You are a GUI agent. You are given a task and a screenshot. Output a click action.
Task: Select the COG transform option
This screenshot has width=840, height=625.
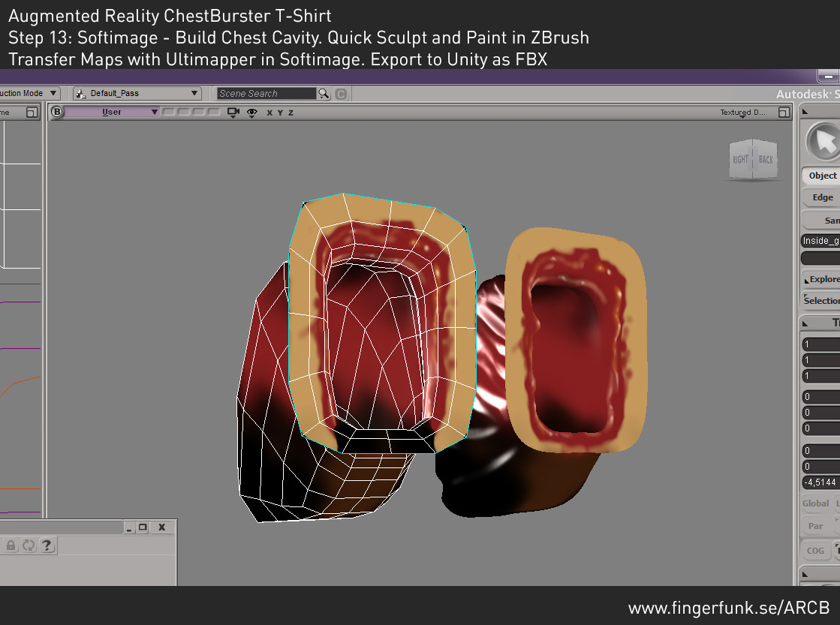point(816,551)
